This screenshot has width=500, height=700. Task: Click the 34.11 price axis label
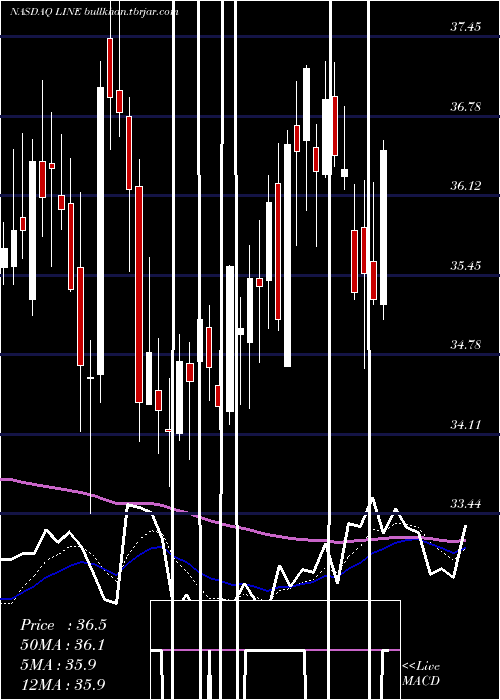point(466,425)
